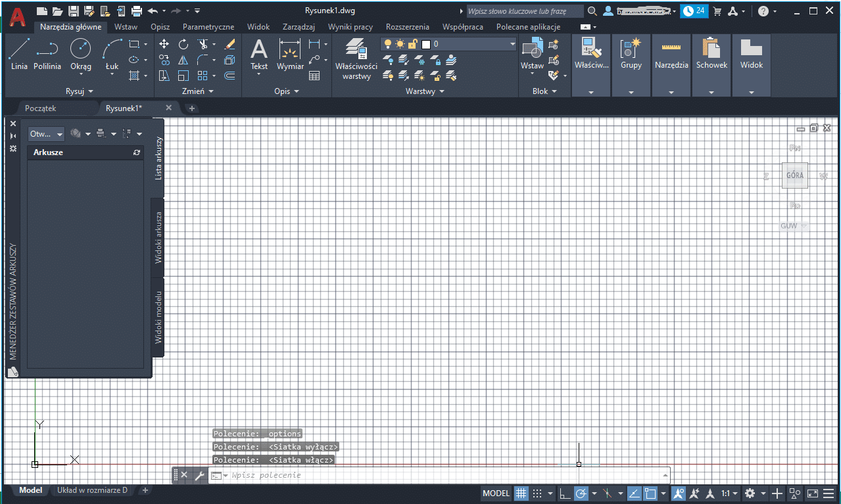
Task: Draw a rectangle with the rectangle tool
Action: [x=134, y=44]
